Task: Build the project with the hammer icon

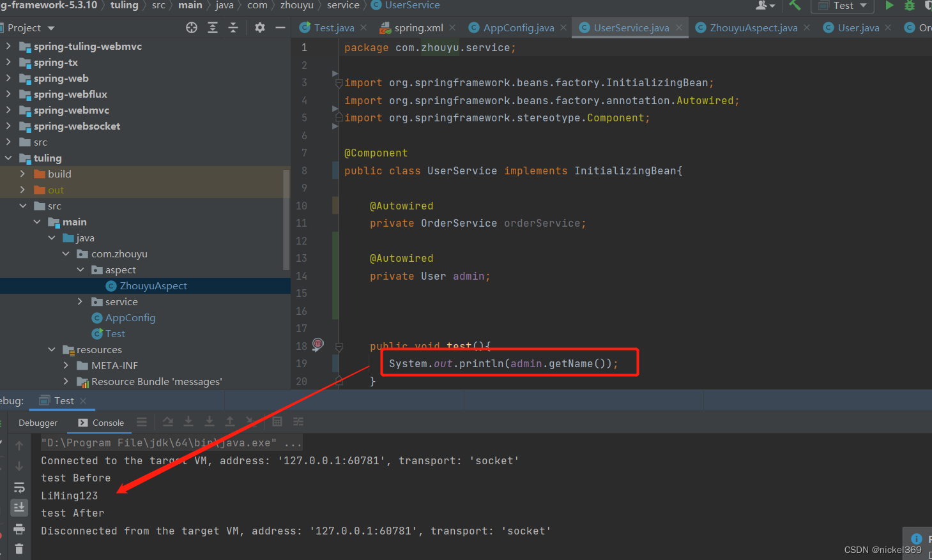Action: pos(795,5)
